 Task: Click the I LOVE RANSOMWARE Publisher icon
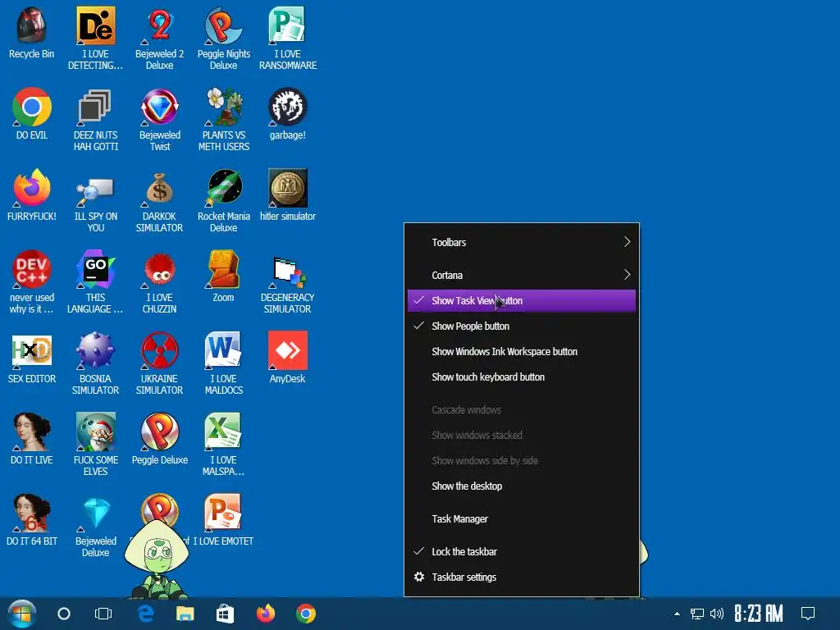288,25
